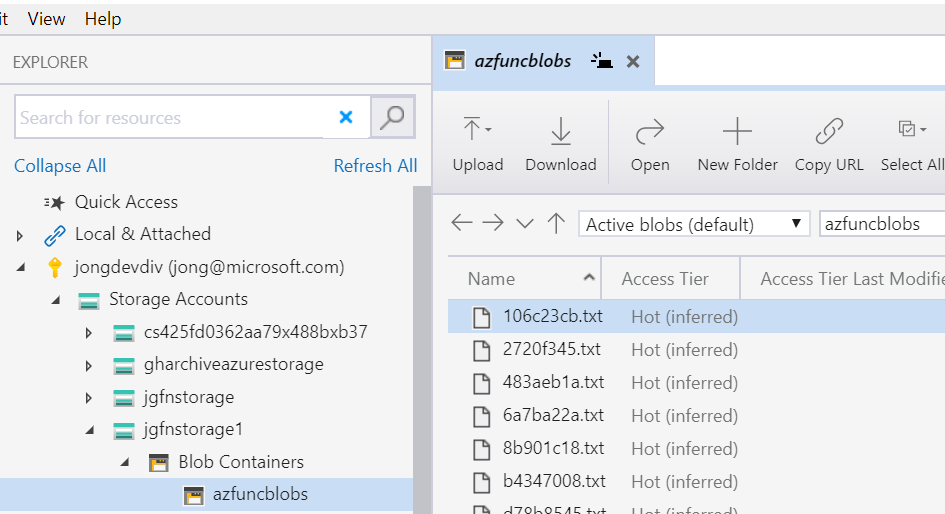Navigate back with the left arrow

tap(461, 224)
